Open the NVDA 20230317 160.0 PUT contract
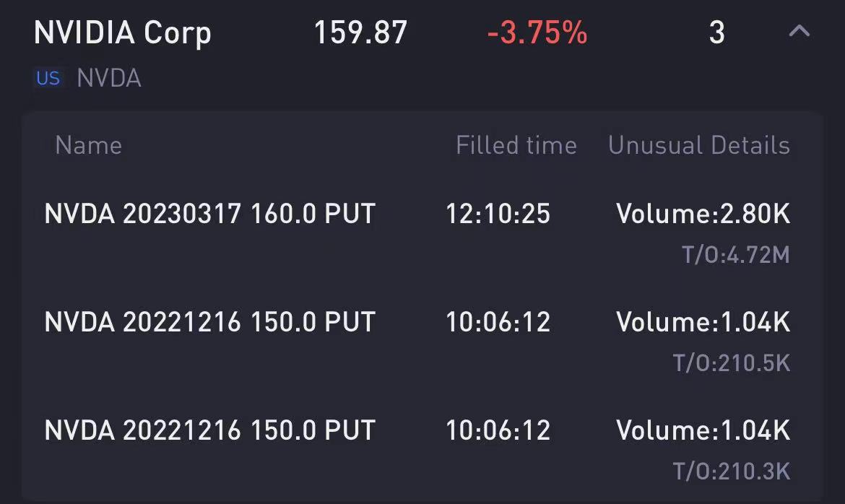845x504 pixels. (210, 214)
